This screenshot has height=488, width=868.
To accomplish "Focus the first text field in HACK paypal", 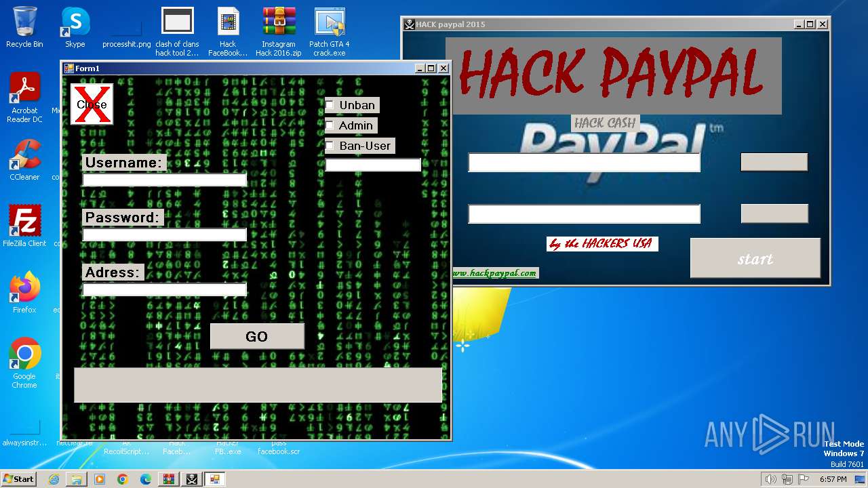I will (x=584, y=163).
